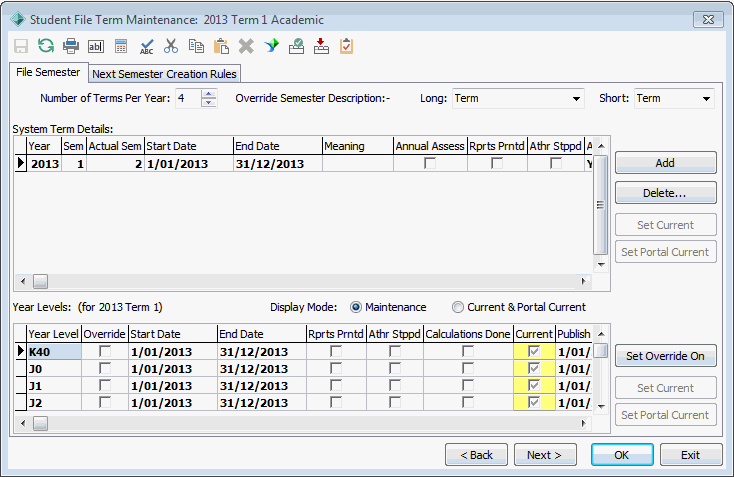Screen dimensions: 734x477
Task: Advance with the Next > button
Action: pos(545,455)
